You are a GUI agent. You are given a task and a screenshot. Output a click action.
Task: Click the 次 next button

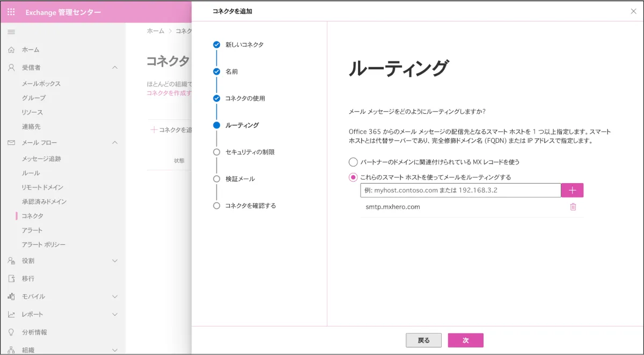coord(465,340)
